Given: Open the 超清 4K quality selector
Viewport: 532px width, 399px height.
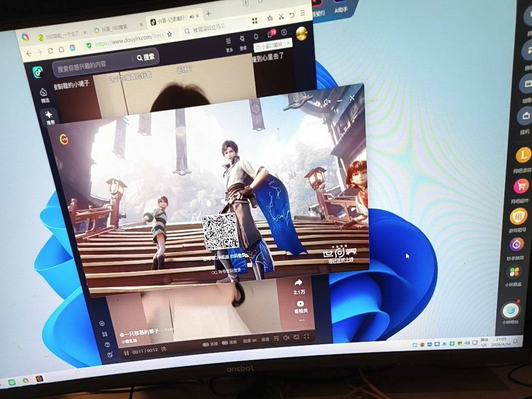Looking at the screenshot, I should click(x=250, y=341).
